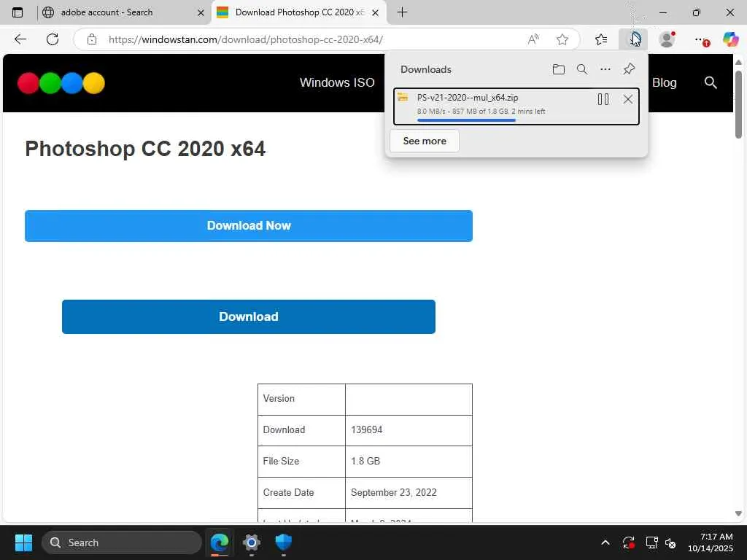
Task: Open Settings gear on the taskbar
Action: [252, 542]
